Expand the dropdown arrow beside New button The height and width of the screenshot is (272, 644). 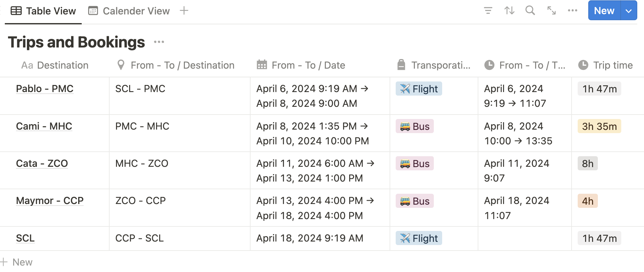tap(629, 11)
